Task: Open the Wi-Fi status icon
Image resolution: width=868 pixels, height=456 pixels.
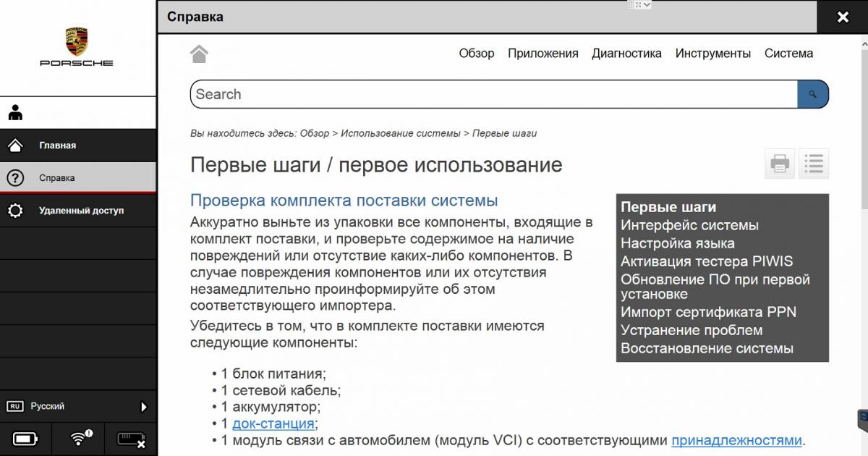Action: pyautogui.click(x=79, y=439)
